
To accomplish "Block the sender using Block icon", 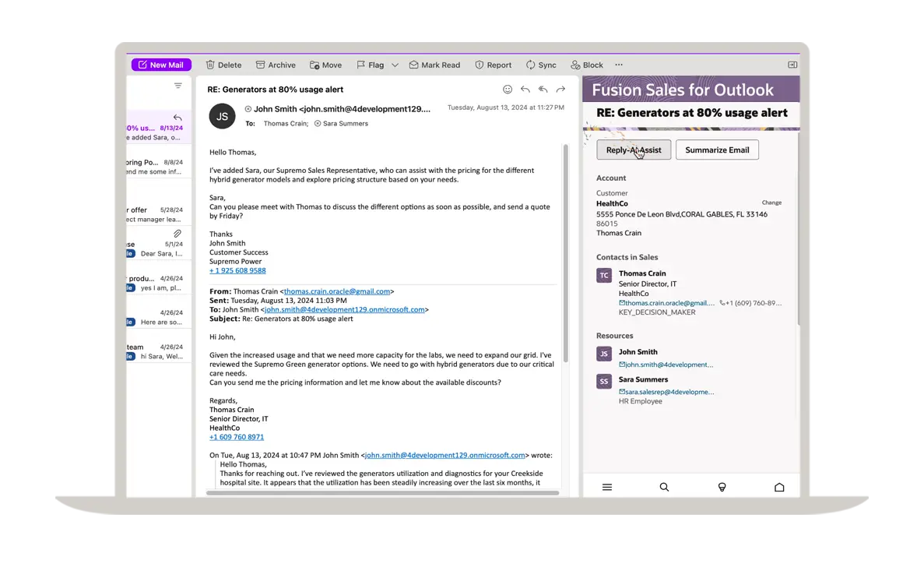I will (x=586, y=65).
